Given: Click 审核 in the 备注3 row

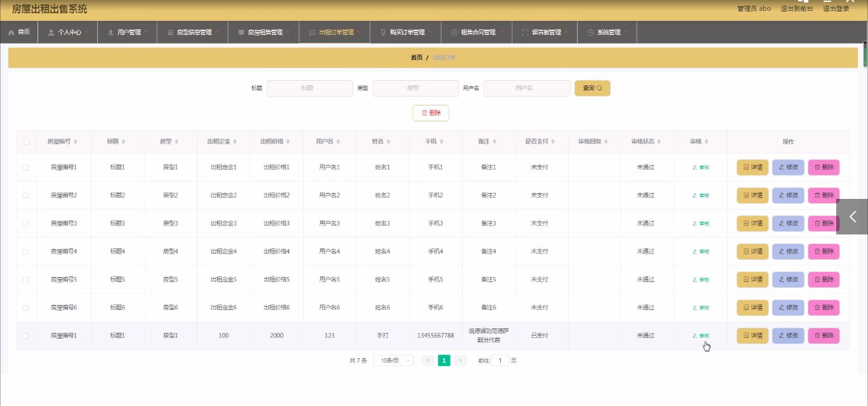Looking at the screenshot, I should pos(701,224).
